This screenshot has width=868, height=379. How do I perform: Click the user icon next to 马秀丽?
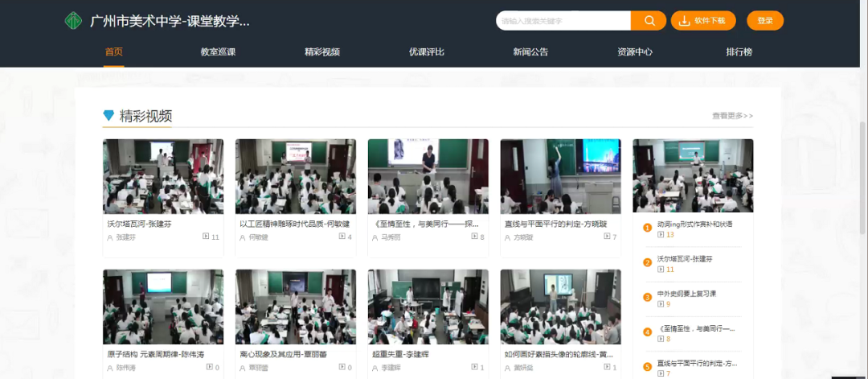click(x=375, y=237)
